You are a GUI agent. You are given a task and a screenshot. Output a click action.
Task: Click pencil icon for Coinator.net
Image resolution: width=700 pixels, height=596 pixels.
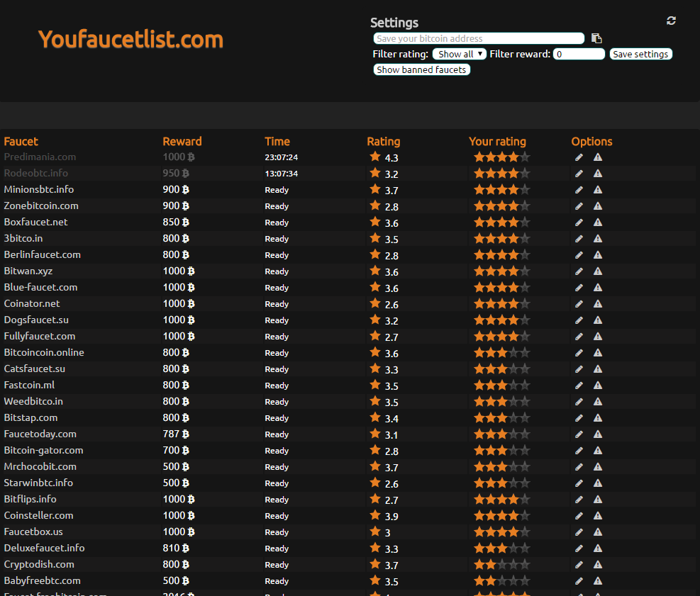[579, 304]
